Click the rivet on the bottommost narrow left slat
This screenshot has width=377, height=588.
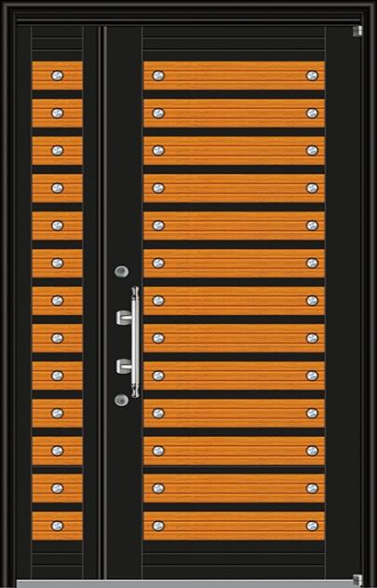click(58, 526)
